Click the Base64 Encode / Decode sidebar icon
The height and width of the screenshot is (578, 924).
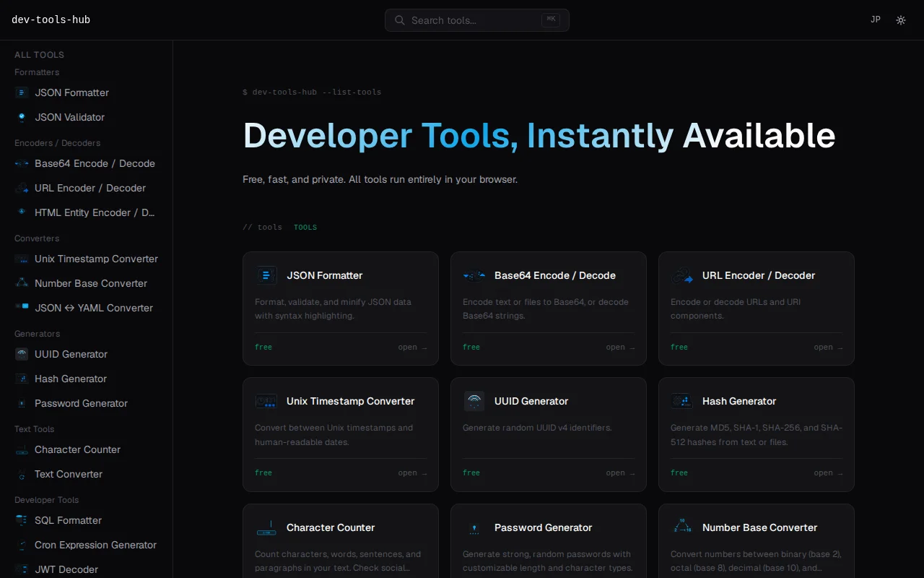coord(22,163)
